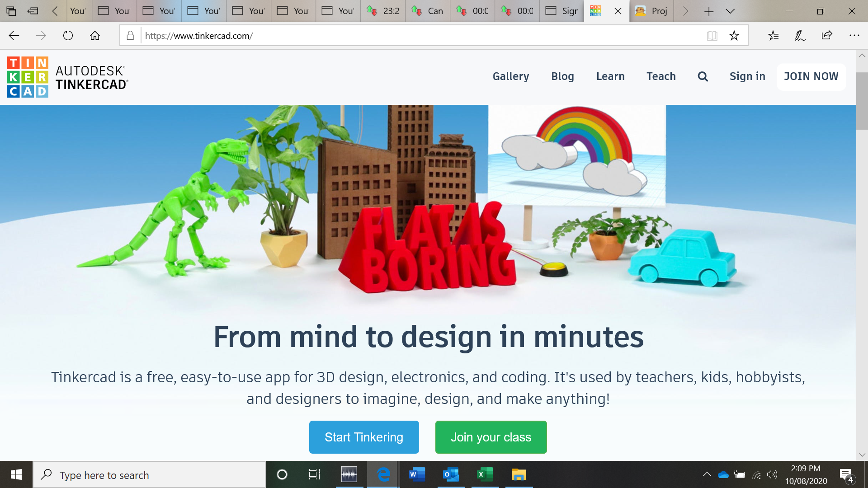The width and height of the screenshot is (868, 488).
Task: Refresh the page
Action: 68,36
